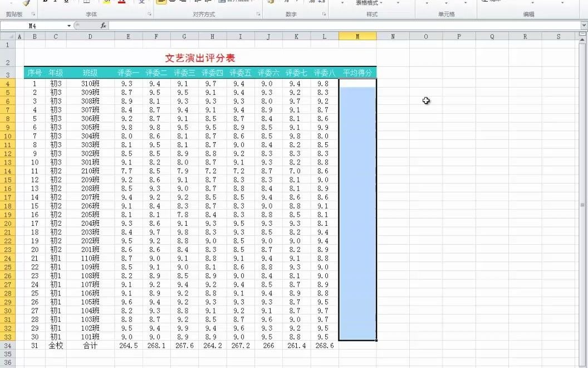Open the 字体 group dialog launcher
Image resolution: width=588 pixels, height=368 pixels.
[x=149, y=14]
